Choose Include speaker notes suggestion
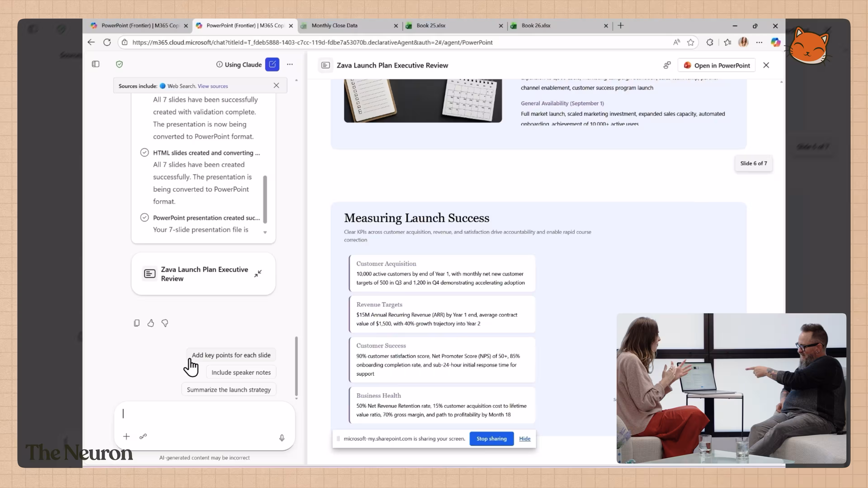 [241, 372]
